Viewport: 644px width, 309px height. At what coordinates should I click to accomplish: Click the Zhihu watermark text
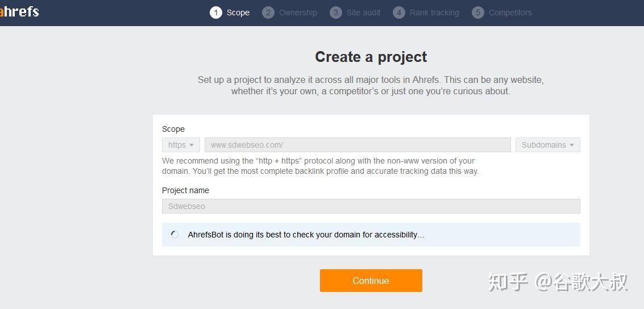(x=558, y=282)
